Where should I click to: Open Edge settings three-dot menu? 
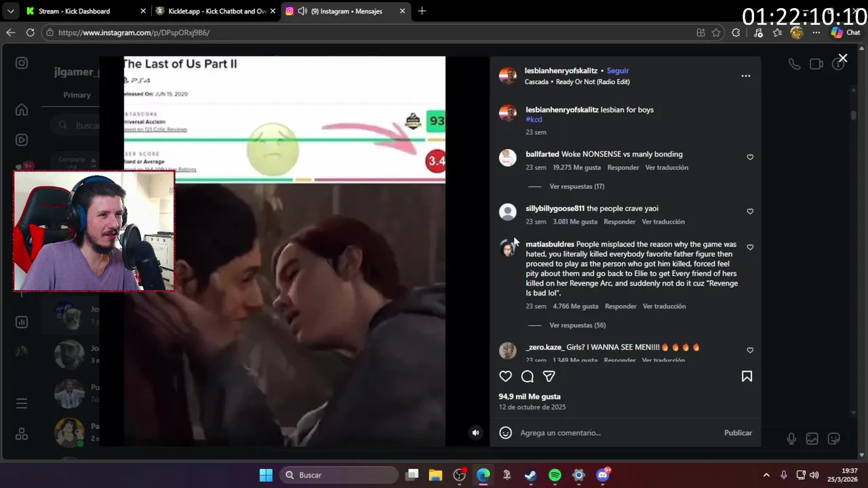click(816, 33)
